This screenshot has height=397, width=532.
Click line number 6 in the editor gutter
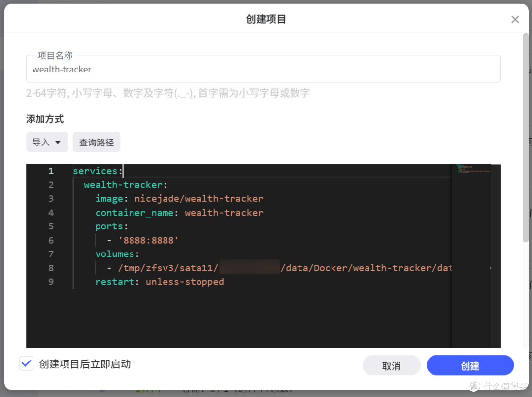pos(51,241)
